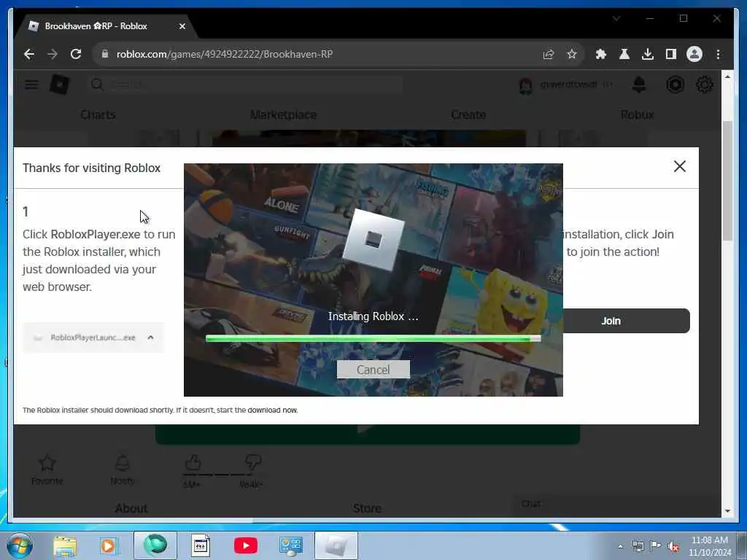Click the scrollbar up arrow
The height and width of the screenshot is (560, 747).
(727, 77)
